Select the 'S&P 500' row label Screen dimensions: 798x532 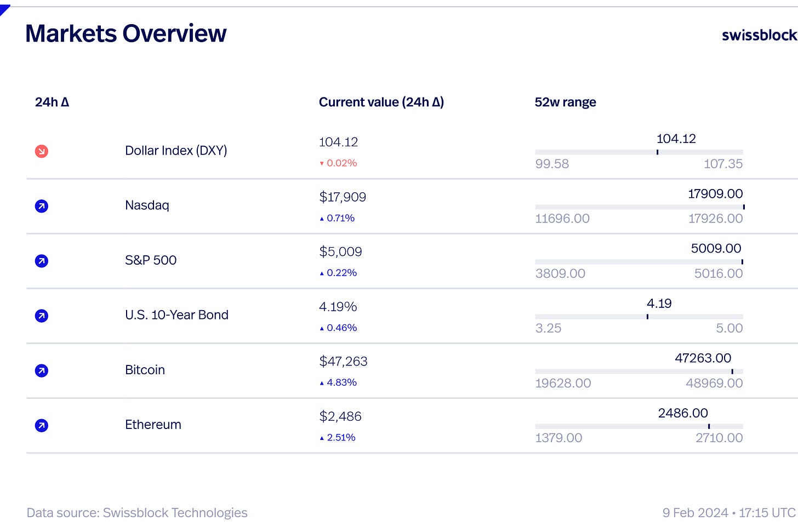(x=151, y=260)
